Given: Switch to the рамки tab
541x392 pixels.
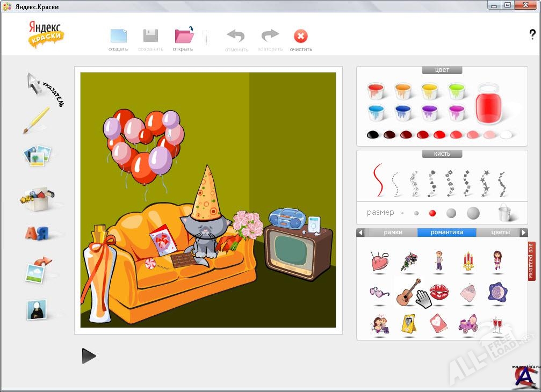Looking at the screenshot, I should coord(393,233).
